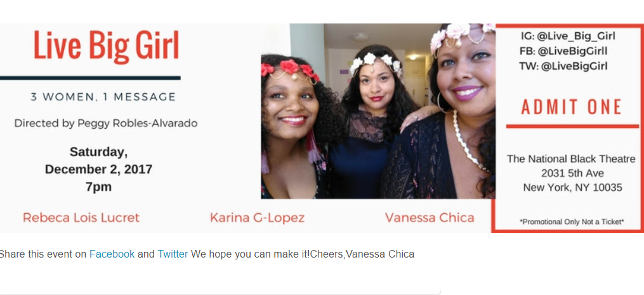The image size is (644, 295).
Task: Click the 7pm event time
Action: coord(98,187)
